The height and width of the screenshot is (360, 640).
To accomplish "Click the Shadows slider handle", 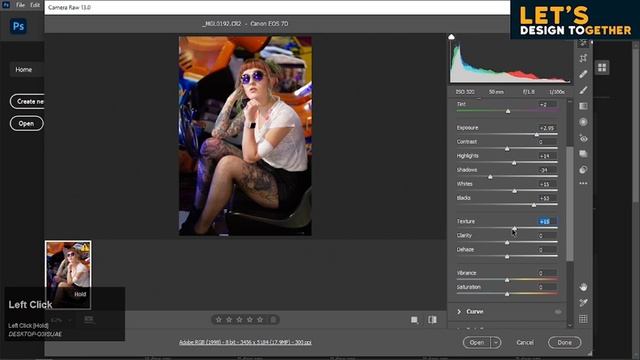I will click(x=490, y=177).
